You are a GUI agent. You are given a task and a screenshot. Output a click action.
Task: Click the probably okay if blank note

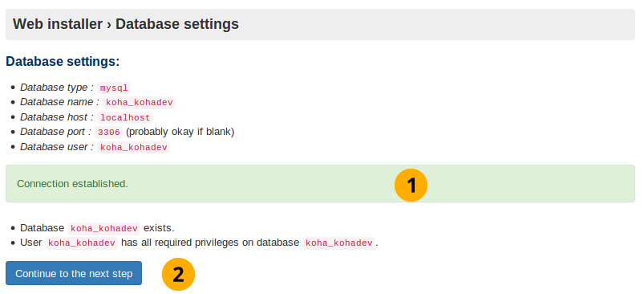[180, 132]
